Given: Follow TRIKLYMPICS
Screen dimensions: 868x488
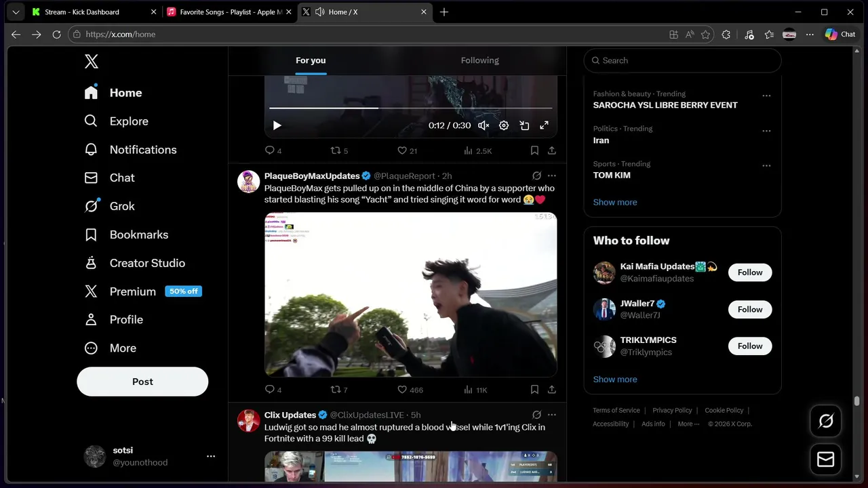Looking at the screenshot, I should [x=750, y=346].
